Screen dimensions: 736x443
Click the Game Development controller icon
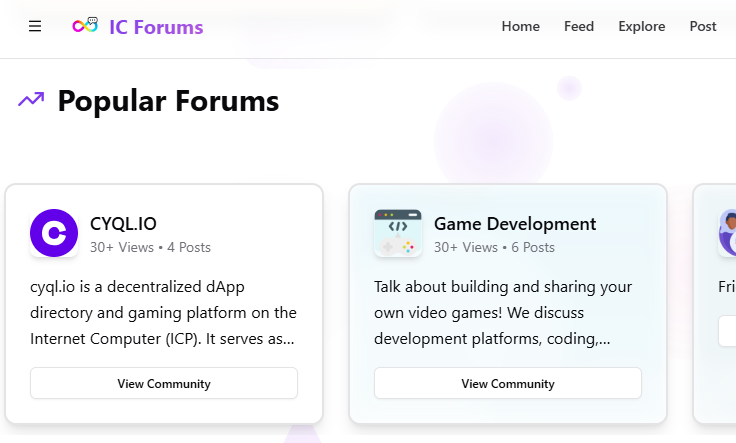tap(398, 233)
